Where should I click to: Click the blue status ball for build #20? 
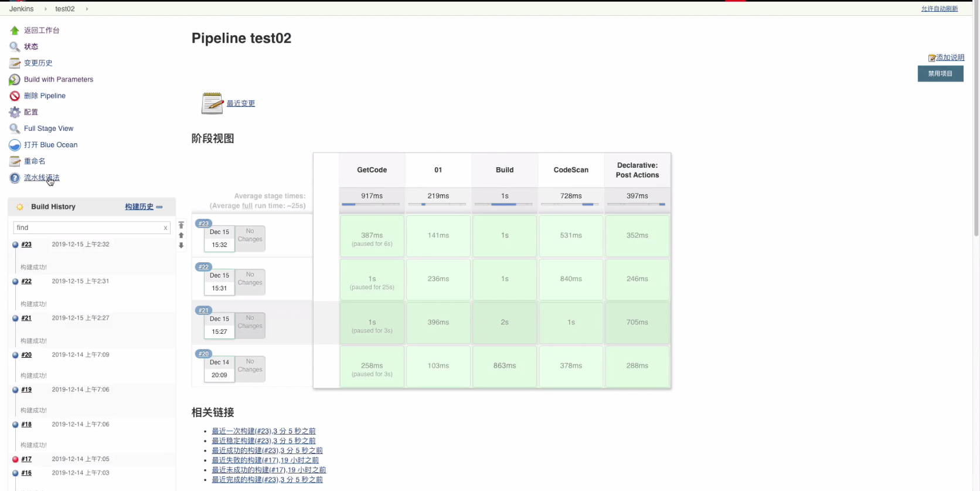15,355
